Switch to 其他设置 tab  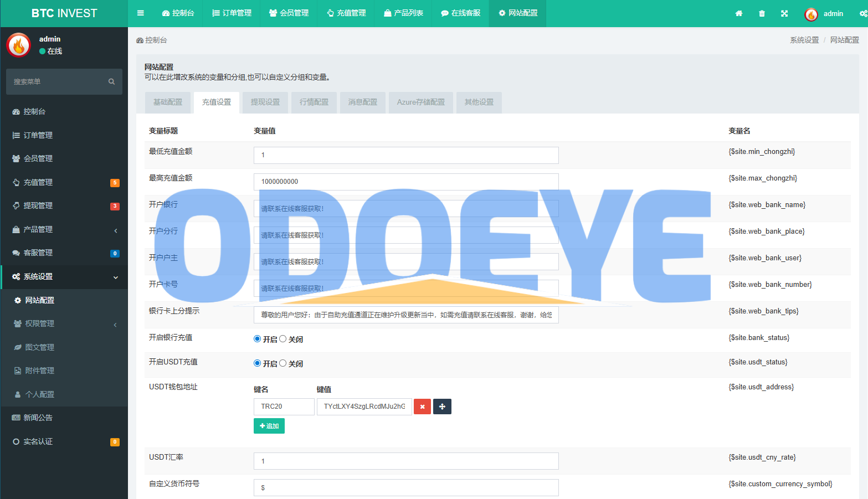pyautogui.click(x=479, y=102)
